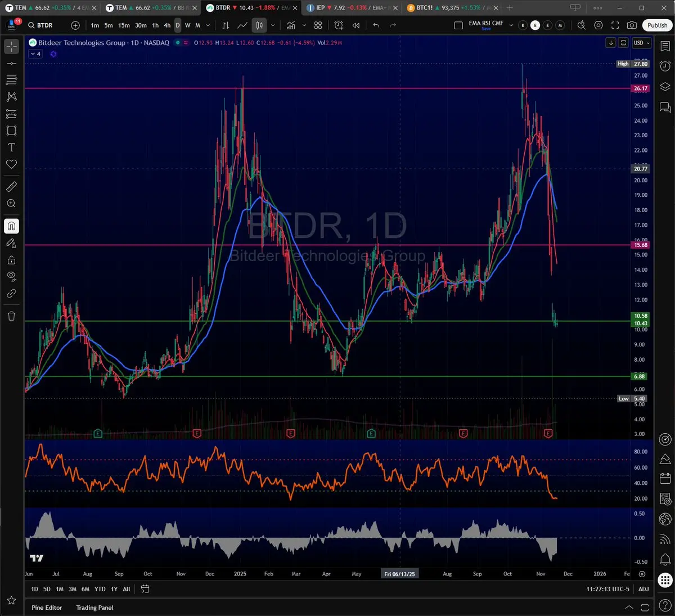675x616 pixels.
Task: Remove drawings with the trash icon
Action: coord(11,316)
